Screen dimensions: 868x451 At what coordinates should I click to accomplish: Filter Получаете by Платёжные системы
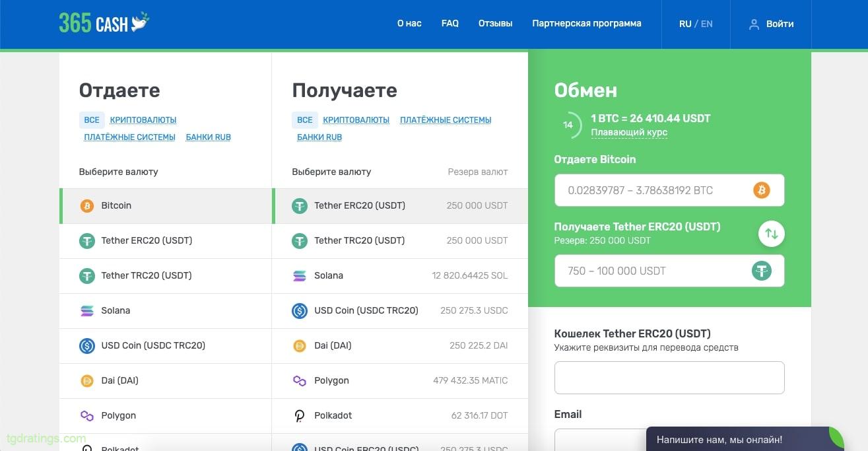(446, 120)
